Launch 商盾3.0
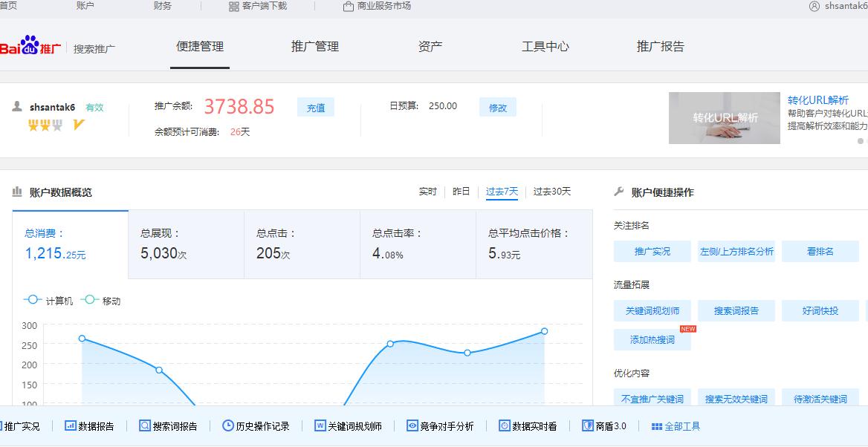Image resolution: width=868 pixels, height=447 pixels. tap(603, 425)
